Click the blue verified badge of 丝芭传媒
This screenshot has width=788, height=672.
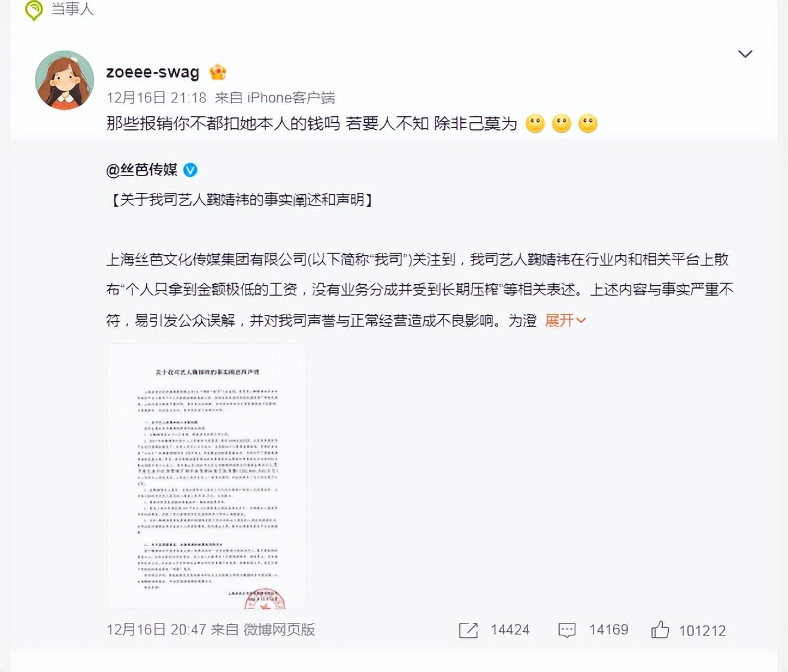(190, 170)
